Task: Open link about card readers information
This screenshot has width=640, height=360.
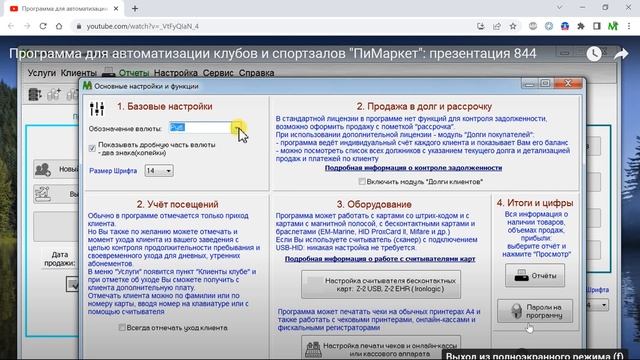Action: pos(380,259)
